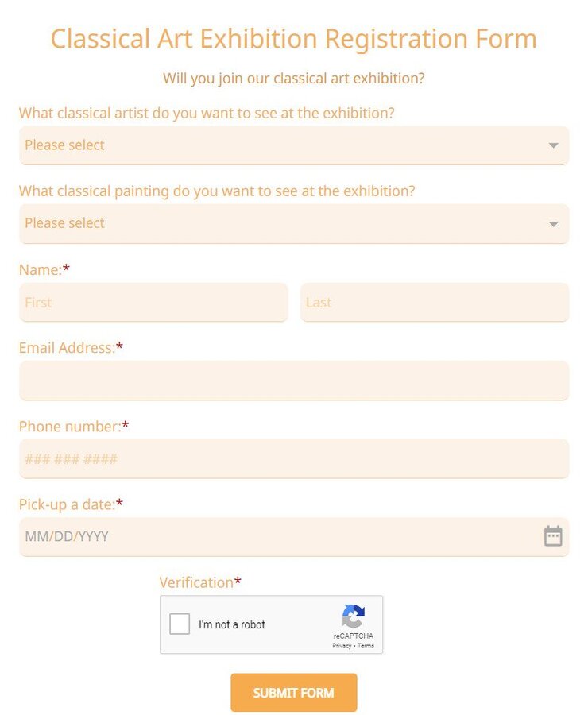Click the reCAPTCHA logo
588x715 pixels.
353,617
